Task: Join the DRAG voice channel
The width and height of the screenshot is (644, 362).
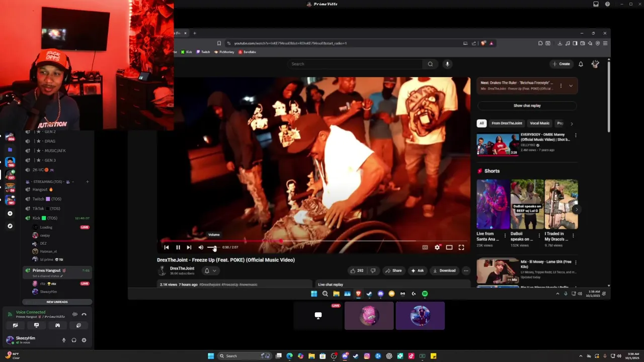Action: 49,141
